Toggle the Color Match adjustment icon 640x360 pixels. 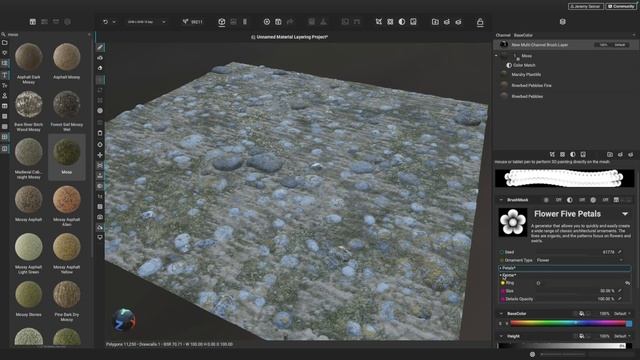(x=509, y=65)
